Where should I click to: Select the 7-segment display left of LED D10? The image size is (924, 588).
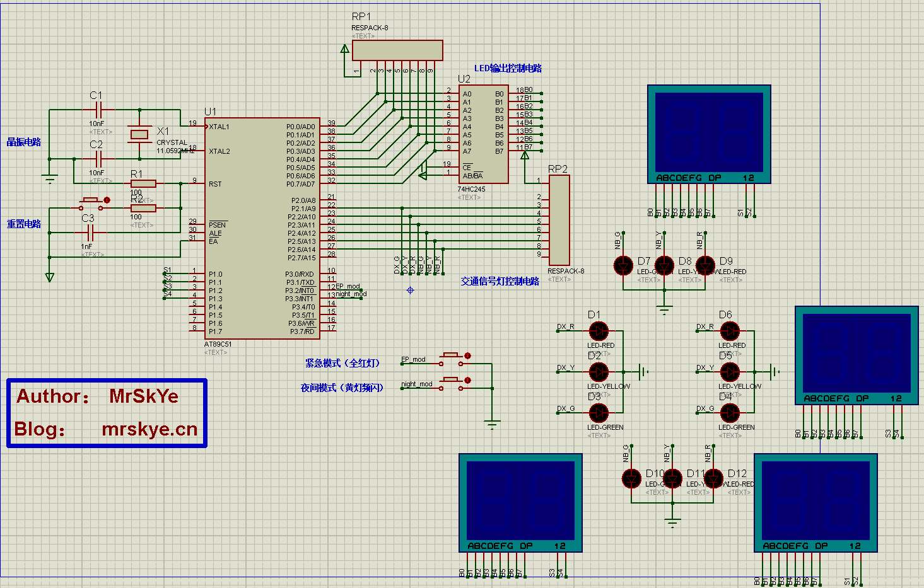coord(520,503)
